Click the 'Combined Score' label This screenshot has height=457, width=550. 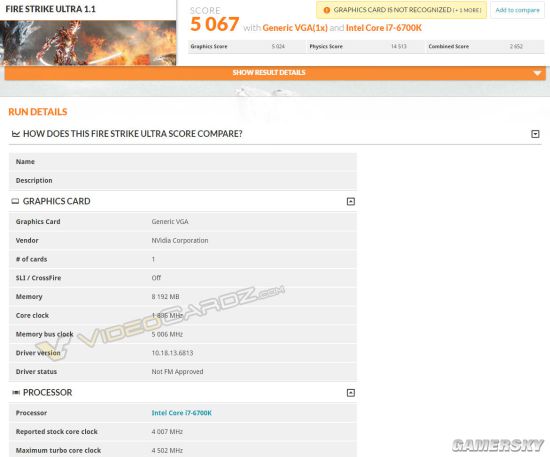[449, 46]
